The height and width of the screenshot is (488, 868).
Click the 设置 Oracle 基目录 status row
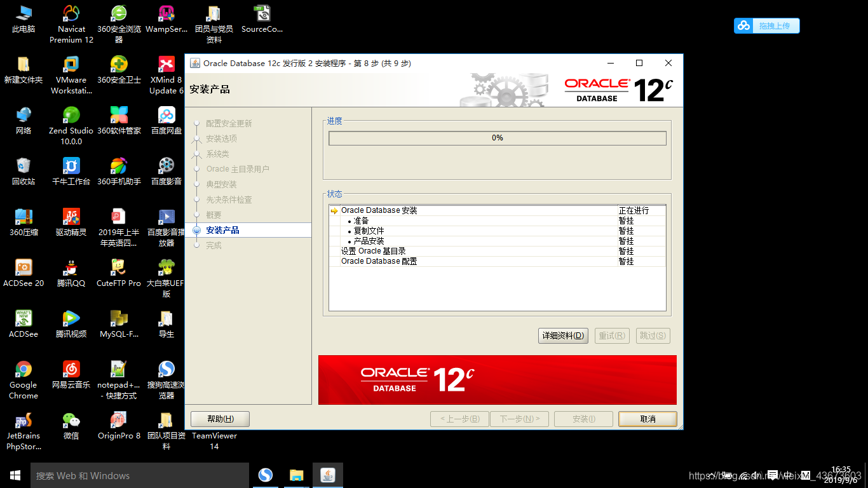(498, 251)
